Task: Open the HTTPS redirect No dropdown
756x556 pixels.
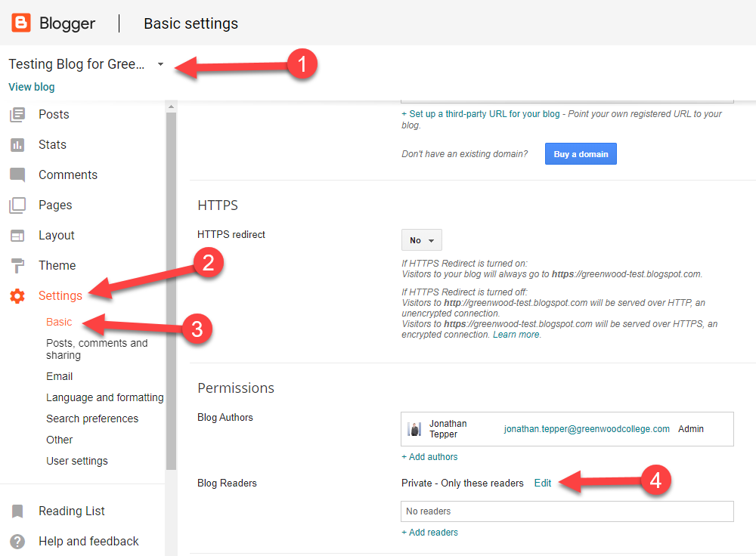Action: pyautogui.click(x=421, y=240)
